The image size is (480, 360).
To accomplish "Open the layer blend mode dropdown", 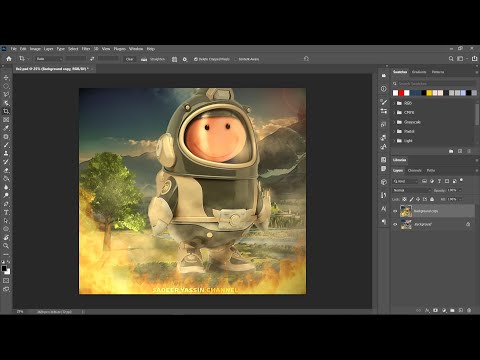I will (412, 190).
